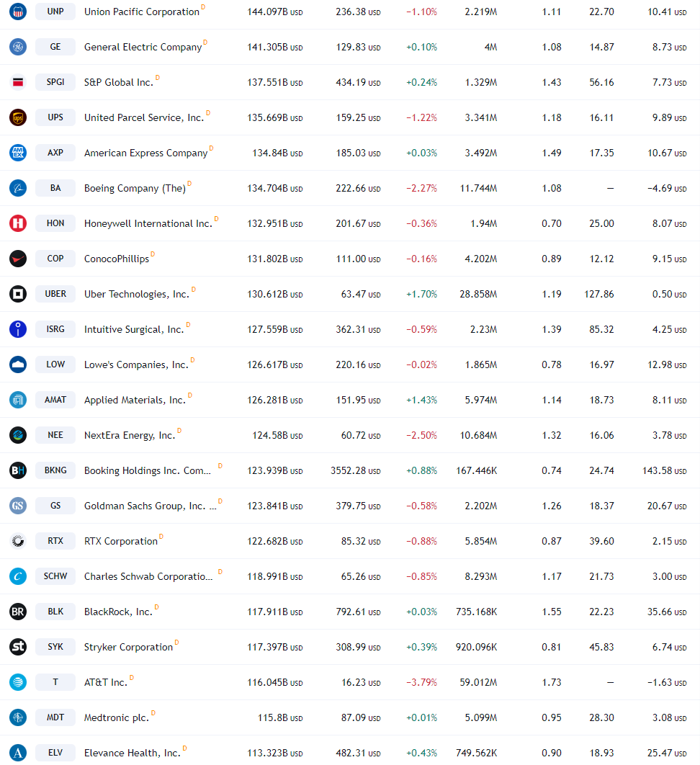
Task: Click the 115.8B USD market cap value
Action: tap(280, 717)
